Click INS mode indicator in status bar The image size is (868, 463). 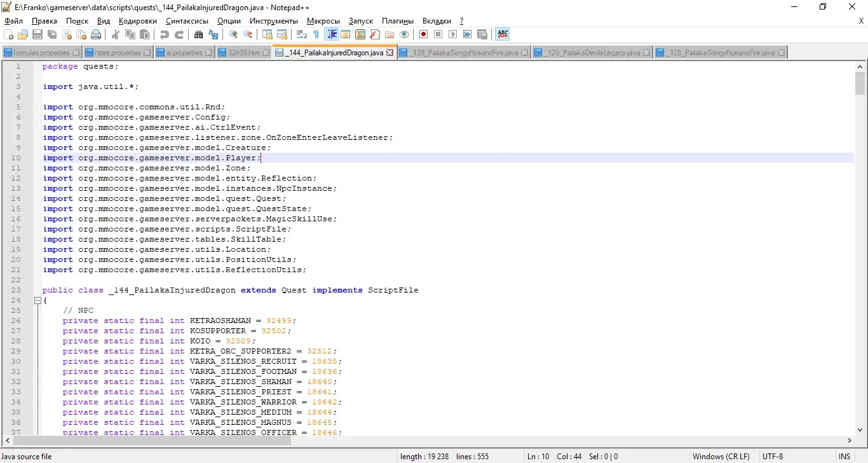[844, 457]
